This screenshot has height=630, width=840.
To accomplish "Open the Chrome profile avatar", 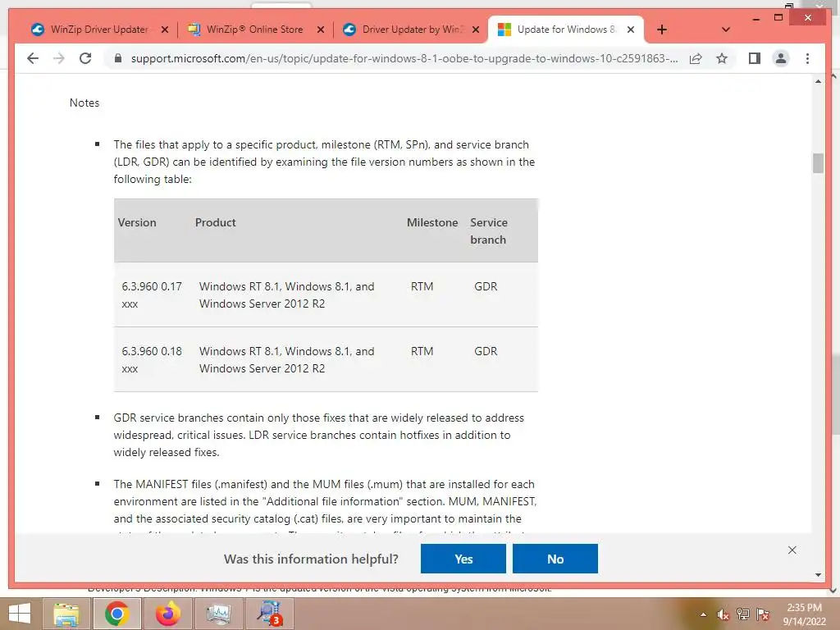I will (x=781, y=58).
